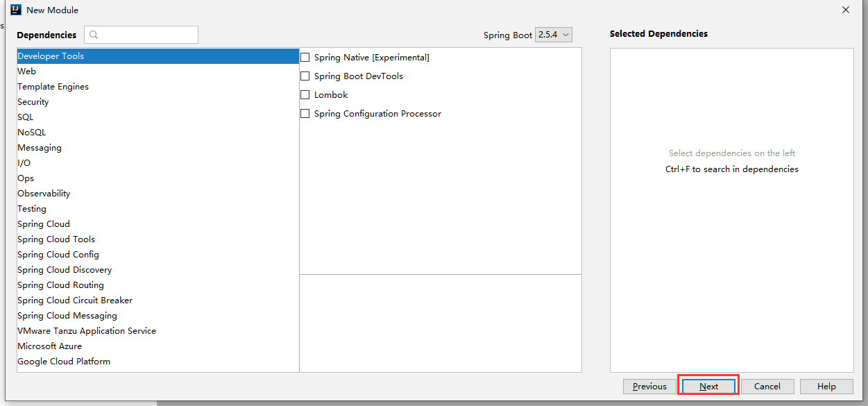This screenshot has width=868, height=406.
Task: Choose Google Cloud Platform category
Action: (x=158, y=362)
